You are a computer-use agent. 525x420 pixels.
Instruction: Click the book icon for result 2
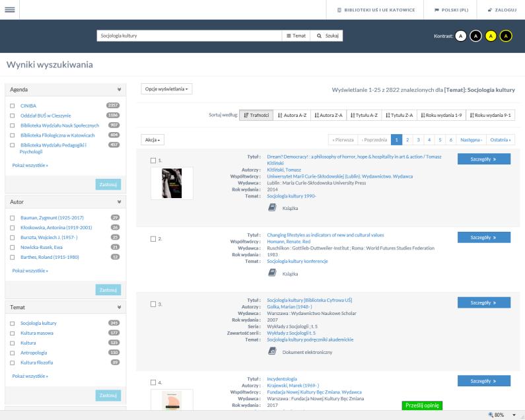[272, 273]
